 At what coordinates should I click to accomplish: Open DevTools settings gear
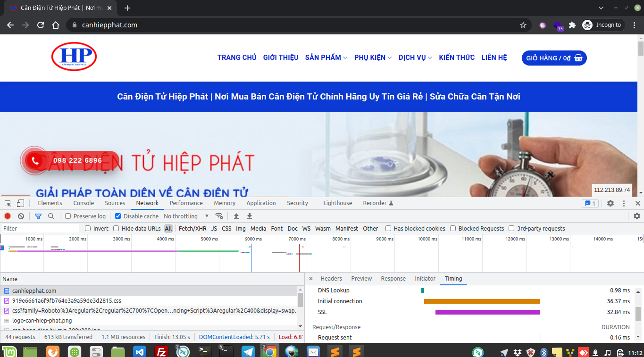coord(611,203)
